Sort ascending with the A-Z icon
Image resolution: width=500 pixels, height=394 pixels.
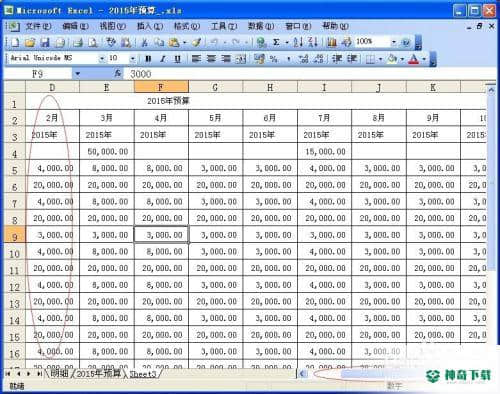(298, 42)
